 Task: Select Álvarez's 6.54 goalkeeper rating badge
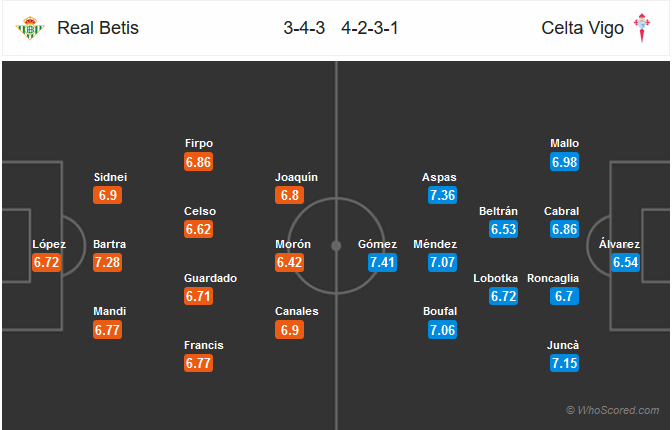click(625, 262)
